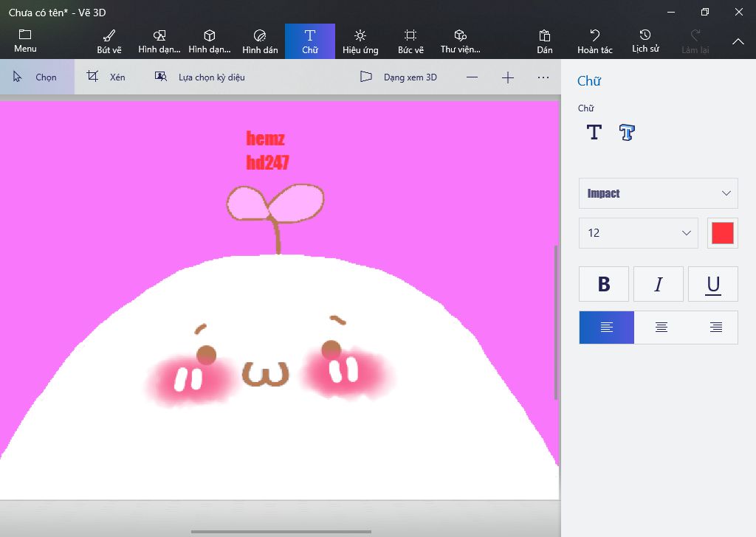Activate Lựa chọn kỳ diệu magic select

coord(199,77)
